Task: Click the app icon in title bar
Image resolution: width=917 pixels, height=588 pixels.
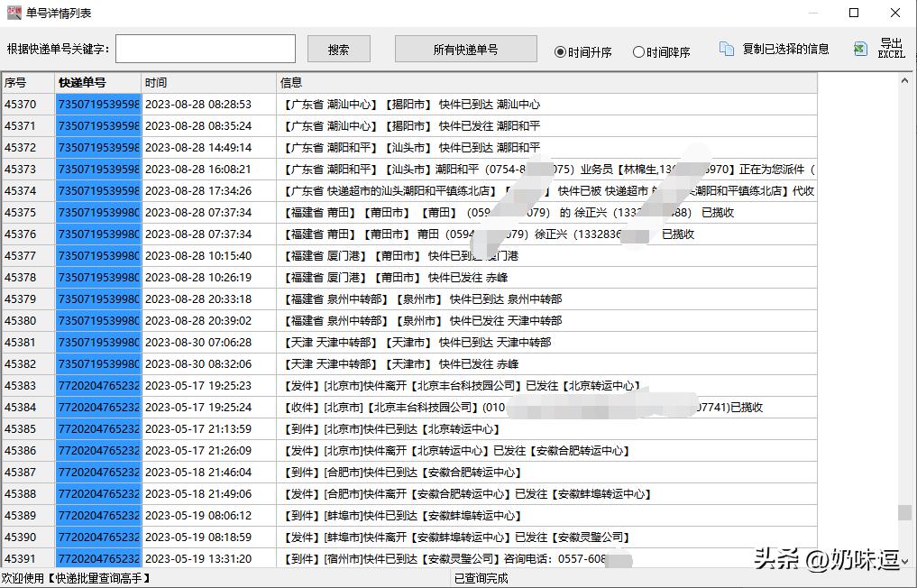Action: pos(14,13)
